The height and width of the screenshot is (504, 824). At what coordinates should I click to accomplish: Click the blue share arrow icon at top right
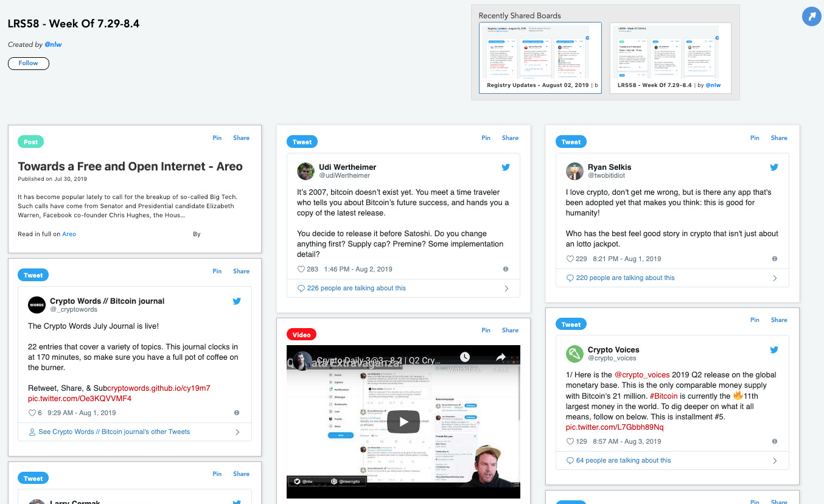coord(812,16)
